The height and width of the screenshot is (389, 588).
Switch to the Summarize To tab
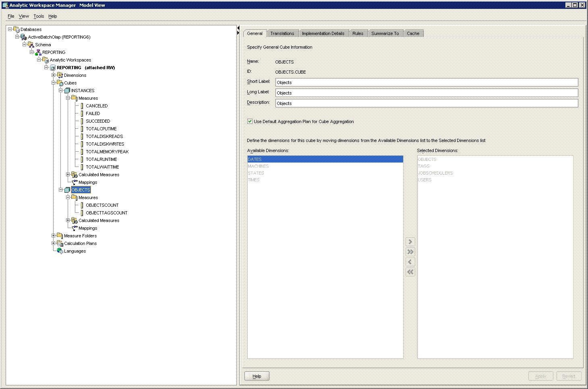tap(385, 33)
